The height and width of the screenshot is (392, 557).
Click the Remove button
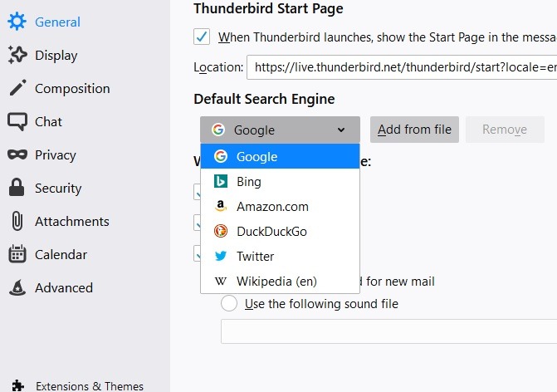coord(505,130)
